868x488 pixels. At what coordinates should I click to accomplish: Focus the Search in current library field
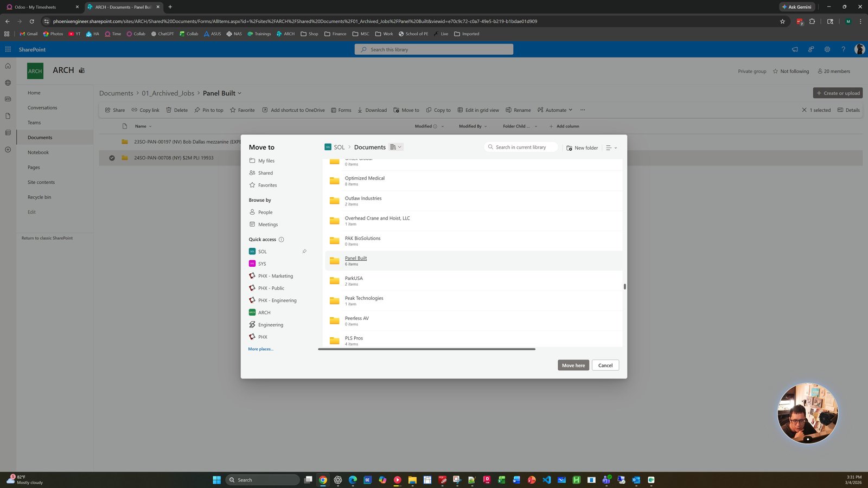click(x=521, y=147)
